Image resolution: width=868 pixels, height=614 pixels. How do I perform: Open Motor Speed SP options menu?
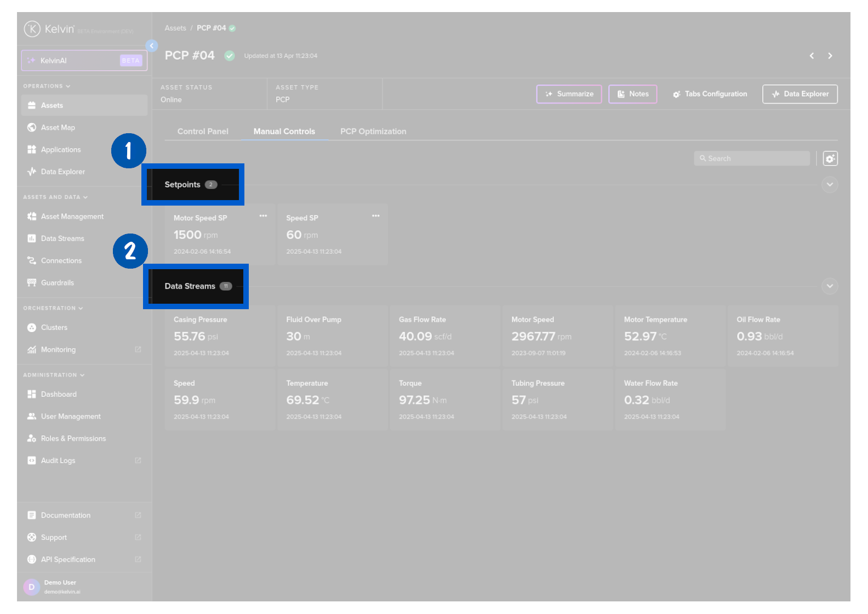pos(263,216)
